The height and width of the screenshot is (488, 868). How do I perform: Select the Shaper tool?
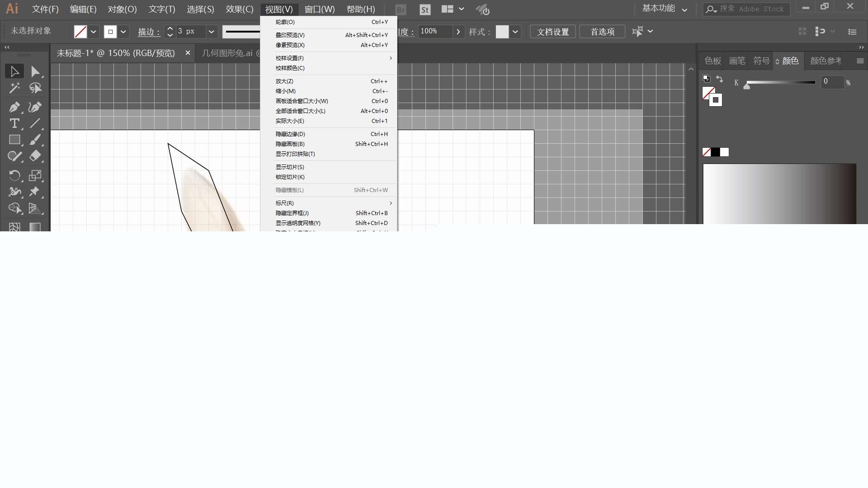pyautogui.click(x=14, y=156)
